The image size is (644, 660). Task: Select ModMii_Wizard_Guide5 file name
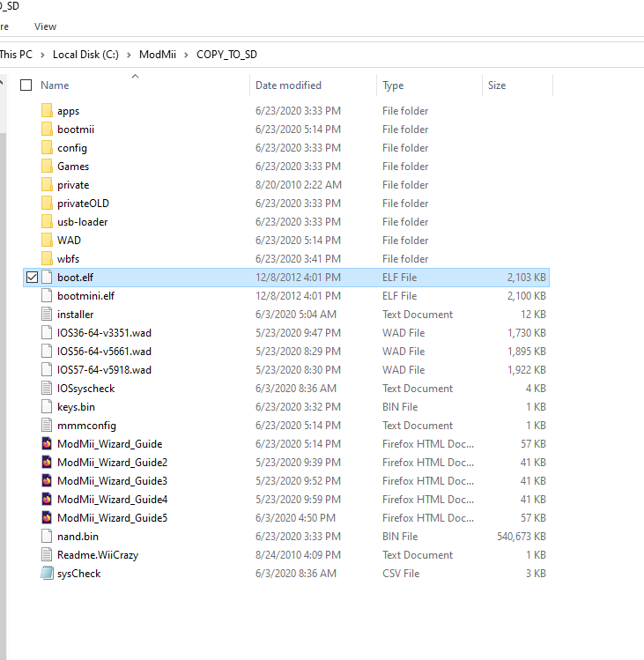coord(113,518)
